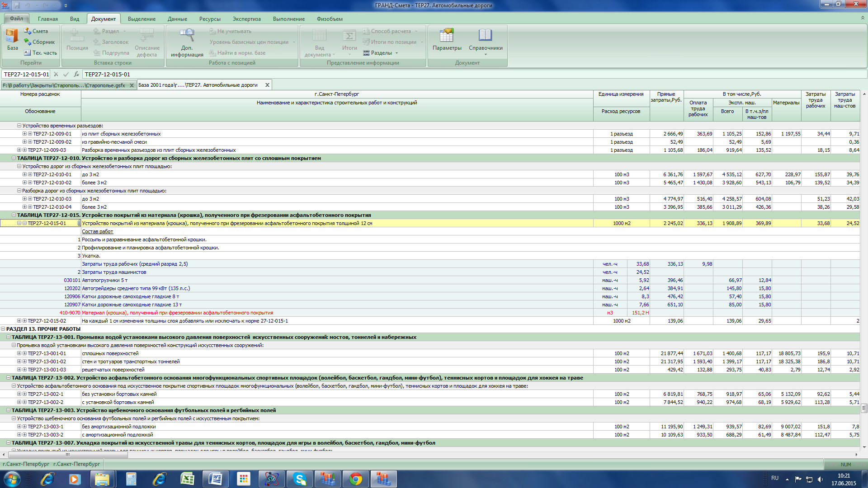The width and height of the screenshot is (868, 488).
Task: Expand row ТЕР27-12-015-02
Action: (19, 321)
